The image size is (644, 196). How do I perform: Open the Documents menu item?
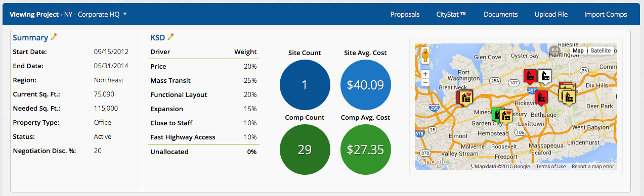pos(500,14)
